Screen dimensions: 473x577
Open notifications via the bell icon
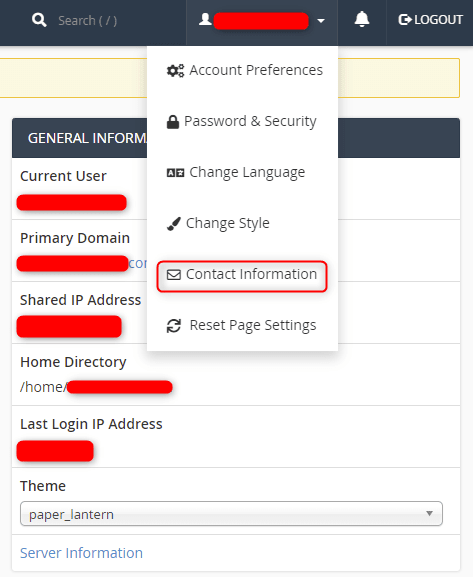[x=362, y=19]
